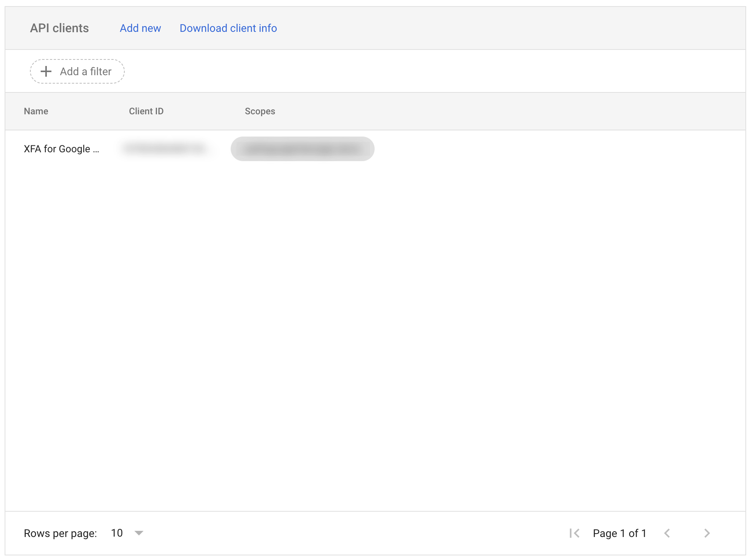Toggle filter visibility on client list

pyautogui.click(x=77, y=71)
